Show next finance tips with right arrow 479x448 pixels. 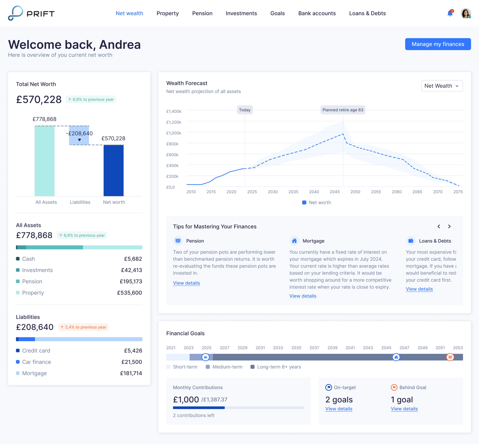click(449, 226)
